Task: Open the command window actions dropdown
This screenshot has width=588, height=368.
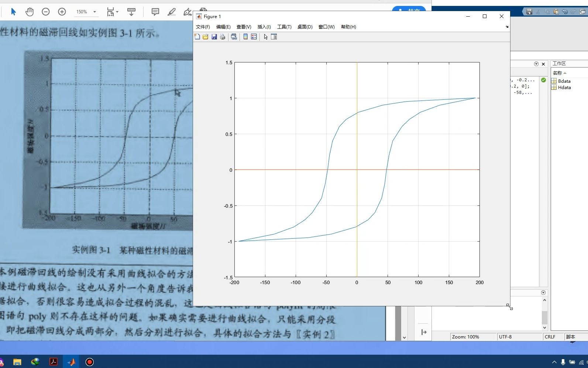Action: pyautogui.click(x=543, y=293)
